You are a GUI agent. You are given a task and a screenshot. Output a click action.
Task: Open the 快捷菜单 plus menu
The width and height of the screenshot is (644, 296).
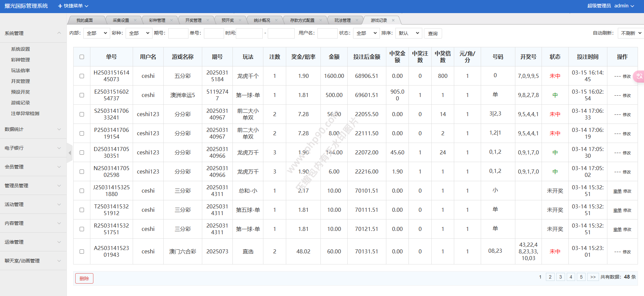coord(73,6)
